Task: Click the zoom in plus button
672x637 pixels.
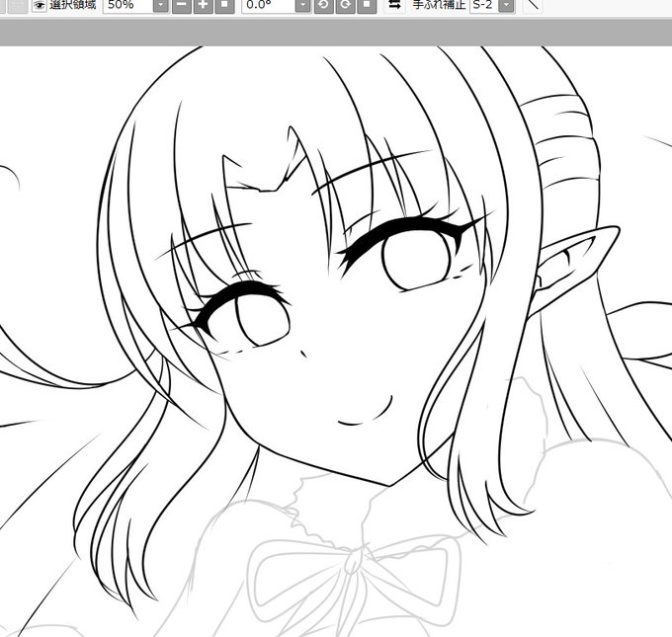Action: click(x=204, y=6)
